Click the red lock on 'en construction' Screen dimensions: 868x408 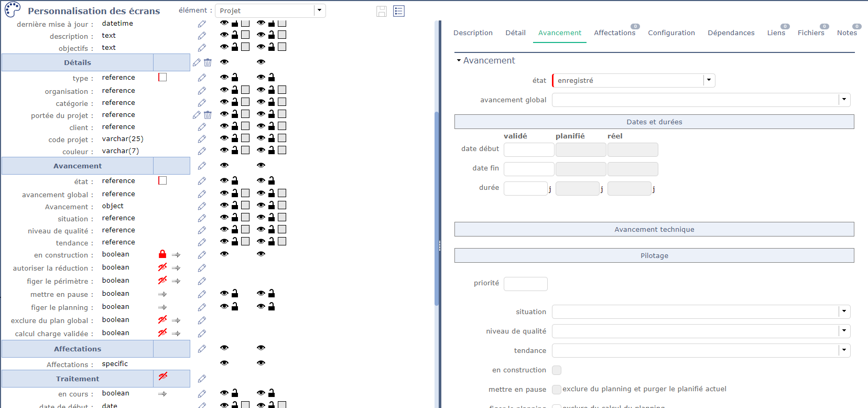pos(162,254)
